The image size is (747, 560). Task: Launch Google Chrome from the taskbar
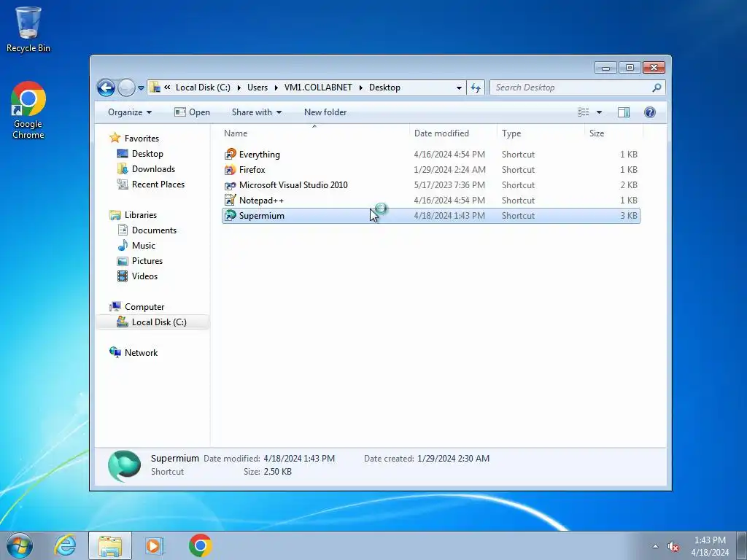coord(200,545)
